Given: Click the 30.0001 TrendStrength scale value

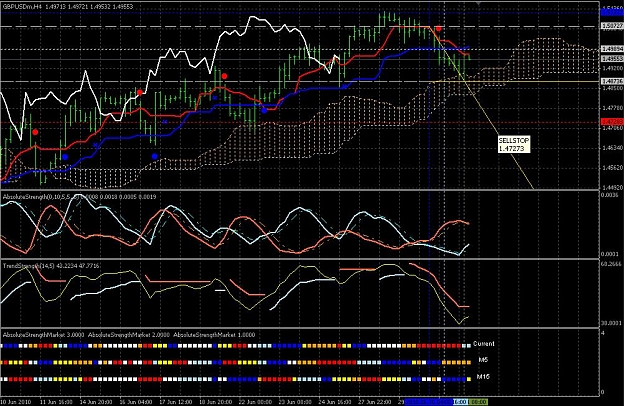Looking at the screenshot, I should 612,323.
